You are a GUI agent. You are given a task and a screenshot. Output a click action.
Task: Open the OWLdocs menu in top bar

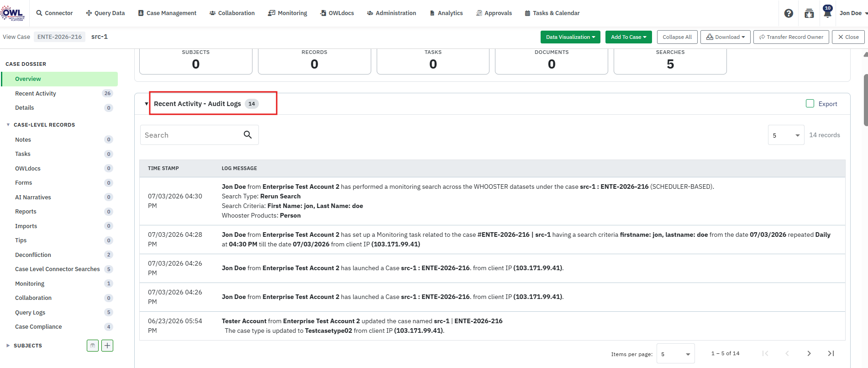[337, 13]
